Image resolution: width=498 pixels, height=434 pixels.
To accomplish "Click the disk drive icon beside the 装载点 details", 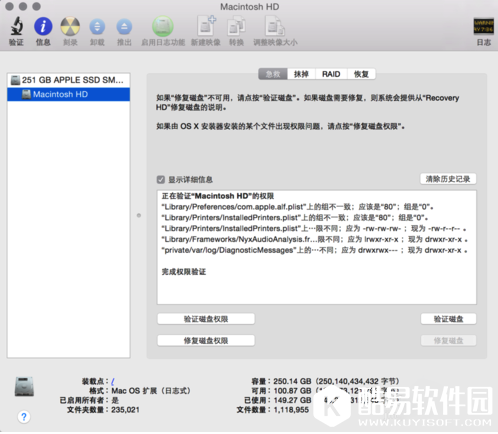I will point(24,386).
